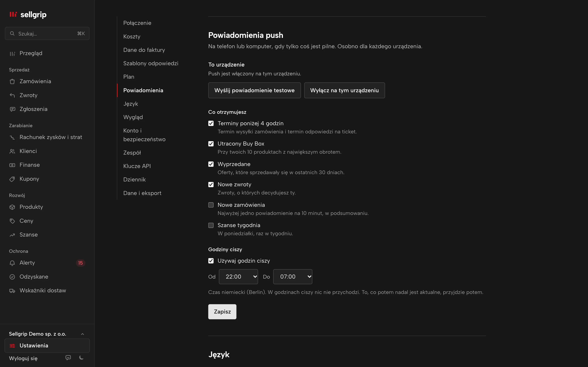Click the Wskaźniki dostaw truck icon

(x=12, y=291)
